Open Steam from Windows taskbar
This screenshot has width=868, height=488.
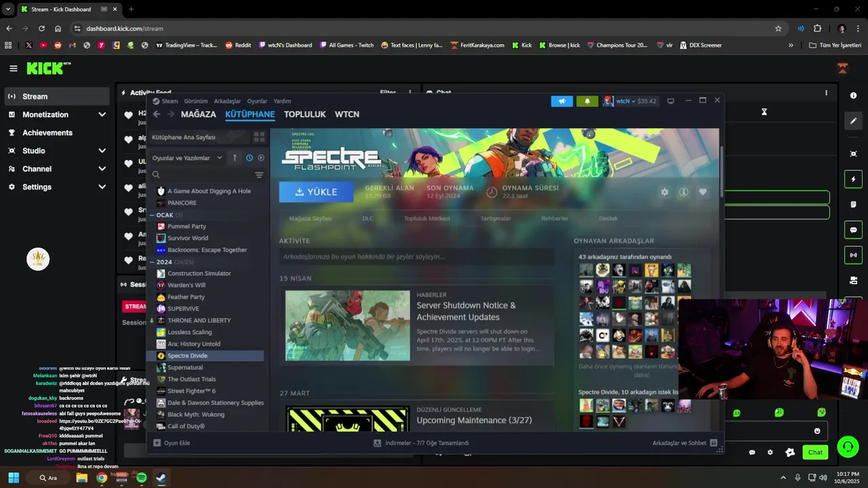click(161, 478)
